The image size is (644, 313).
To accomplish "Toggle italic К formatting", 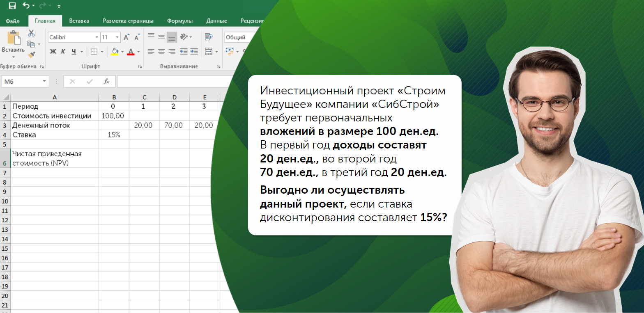I will tap(63, 52).
